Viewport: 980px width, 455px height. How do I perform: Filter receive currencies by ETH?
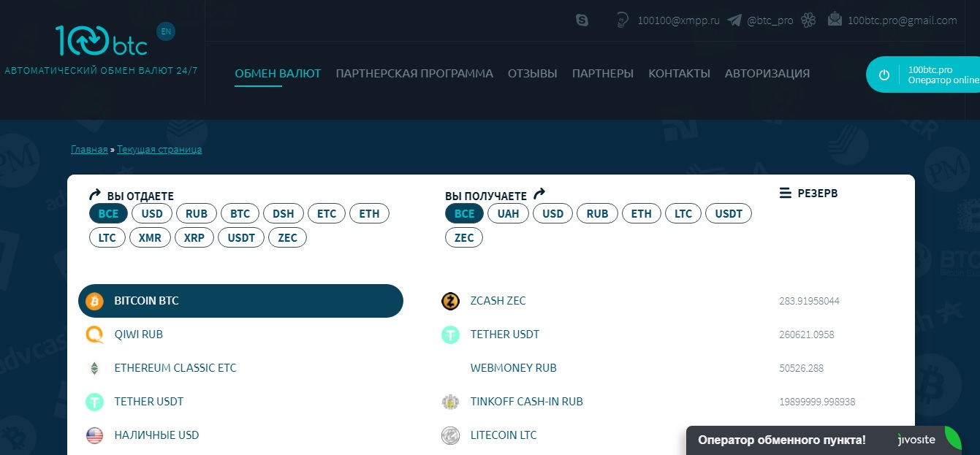(x=641, y=214)
